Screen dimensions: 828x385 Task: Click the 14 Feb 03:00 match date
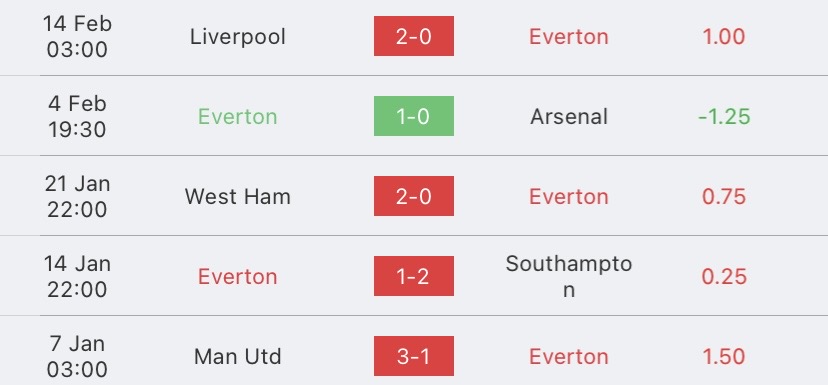point(77,36)
